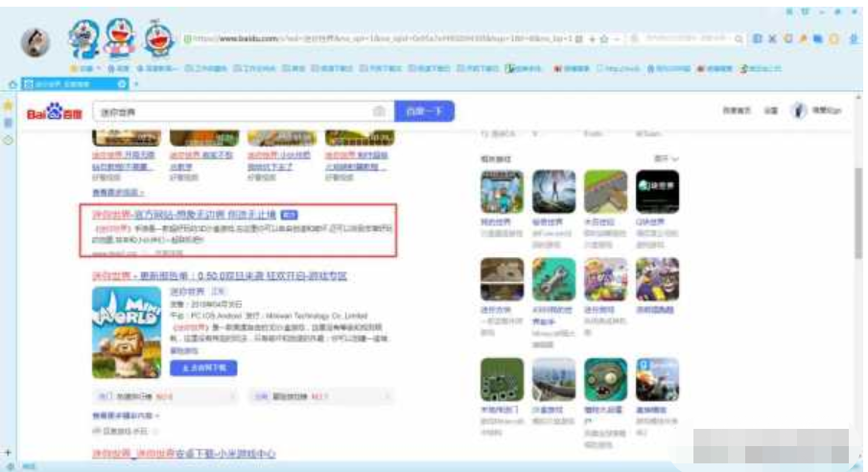Click the star bookmark icon in the address bar
This screenshot has height=472, width=868.
coord(604,39)
